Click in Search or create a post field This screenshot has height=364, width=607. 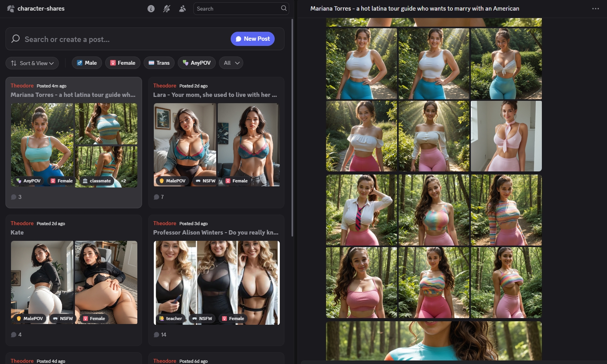[126, 39]
